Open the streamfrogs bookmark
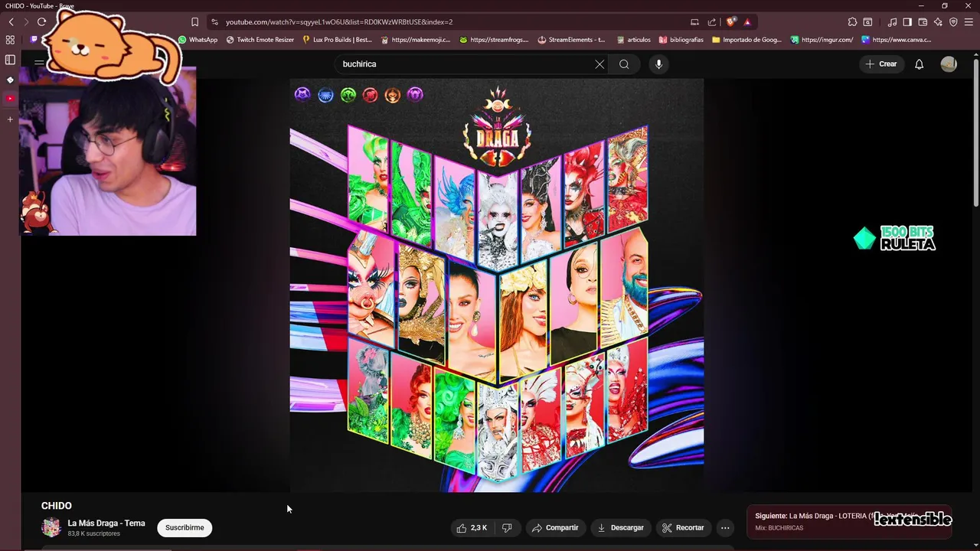The width and height of the screenshot is (980, 551). point(495,40)
